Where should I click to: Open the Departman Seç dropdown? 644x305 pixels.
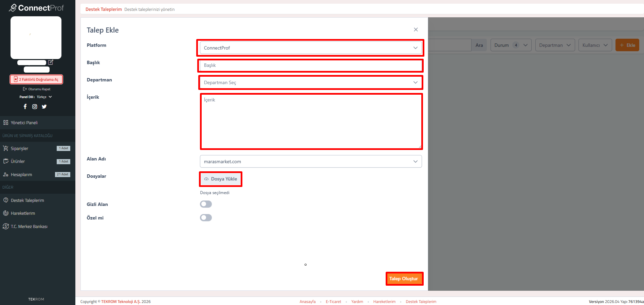click(x=310, y=82)
